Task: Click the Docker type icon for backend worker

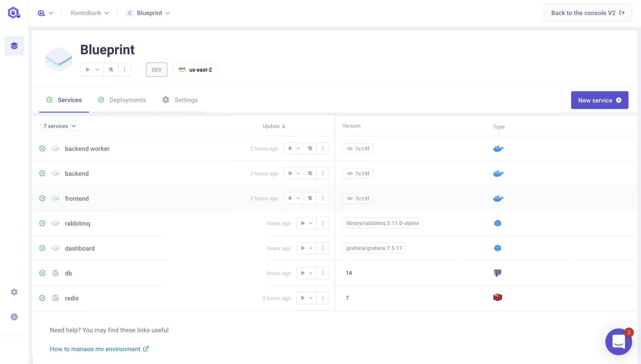Action: point(498,148)
